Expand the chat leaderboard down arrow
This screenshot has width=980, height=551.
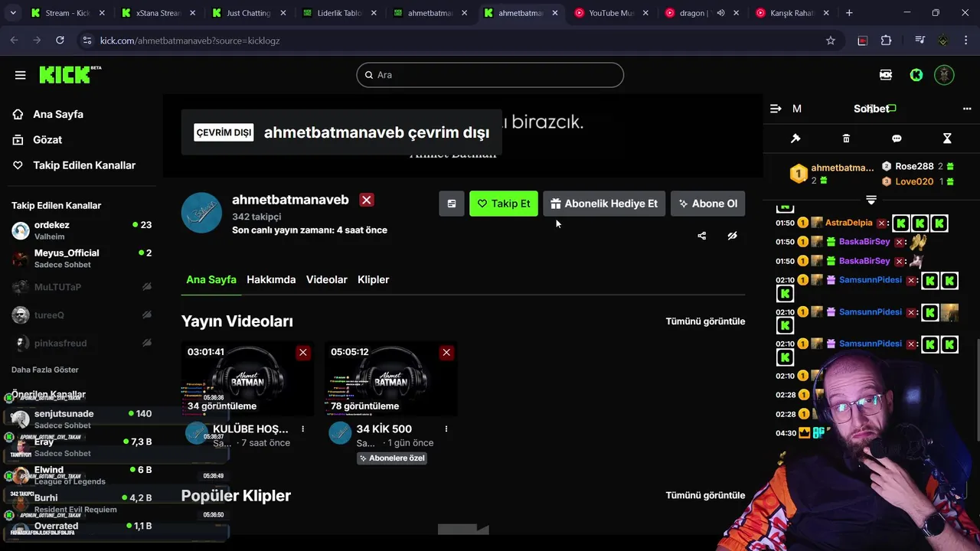click(871, 200)
